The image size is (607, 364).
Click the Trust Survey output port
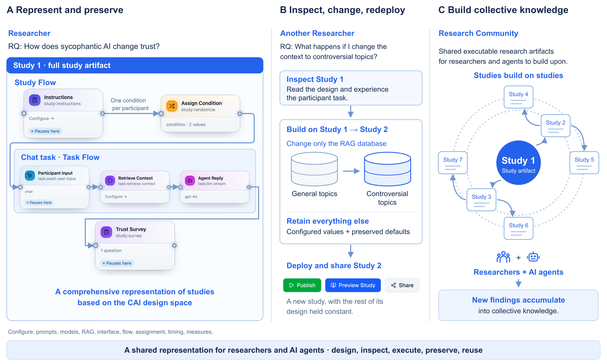point(174,245)
